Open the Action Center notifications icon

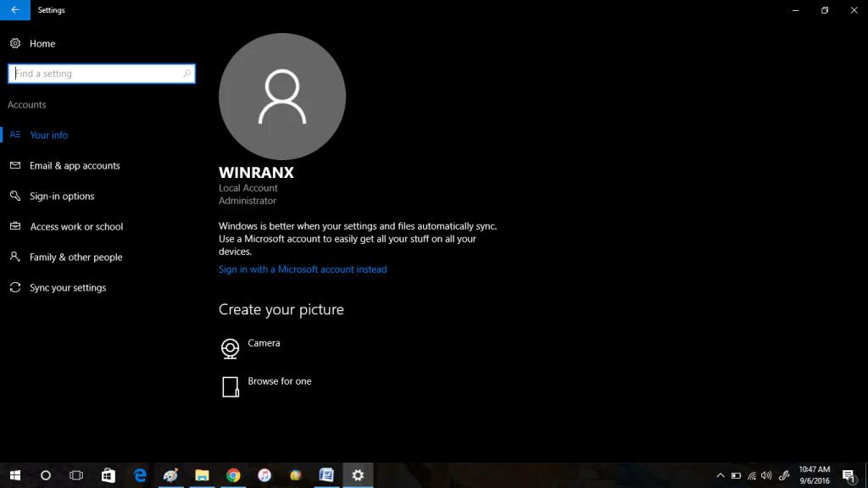pyautogui.click(x=849, y=475)
